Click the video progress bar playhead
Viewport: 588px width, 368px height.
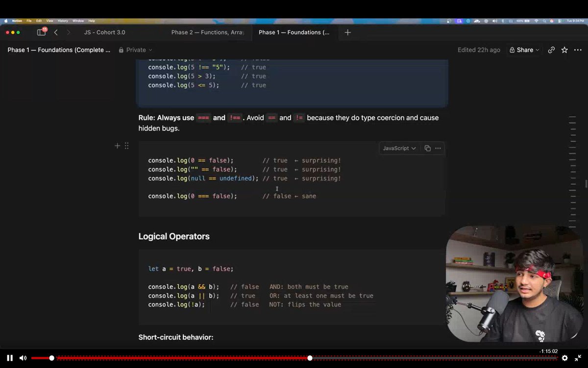[310, 358]
